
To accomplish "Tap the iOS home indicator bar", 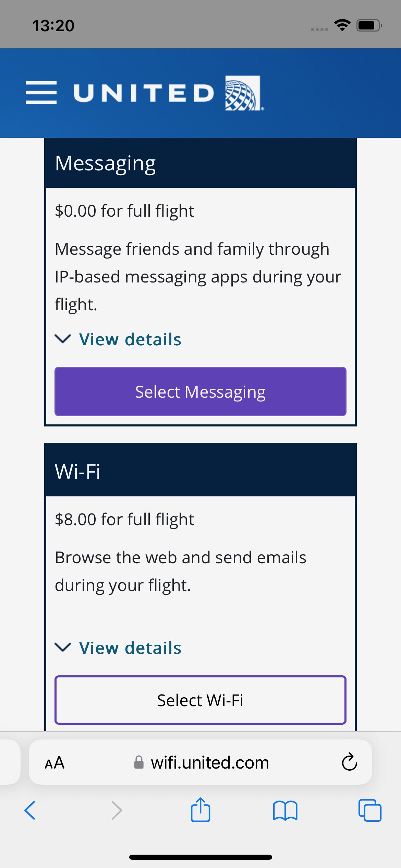I will pos(200,857).
